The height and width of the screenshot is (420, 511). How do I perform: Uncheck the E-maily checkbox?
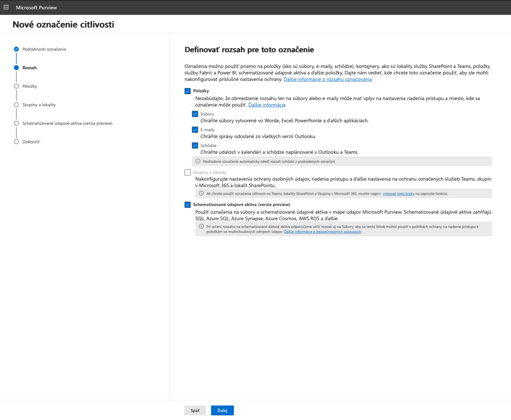(195, 130)
